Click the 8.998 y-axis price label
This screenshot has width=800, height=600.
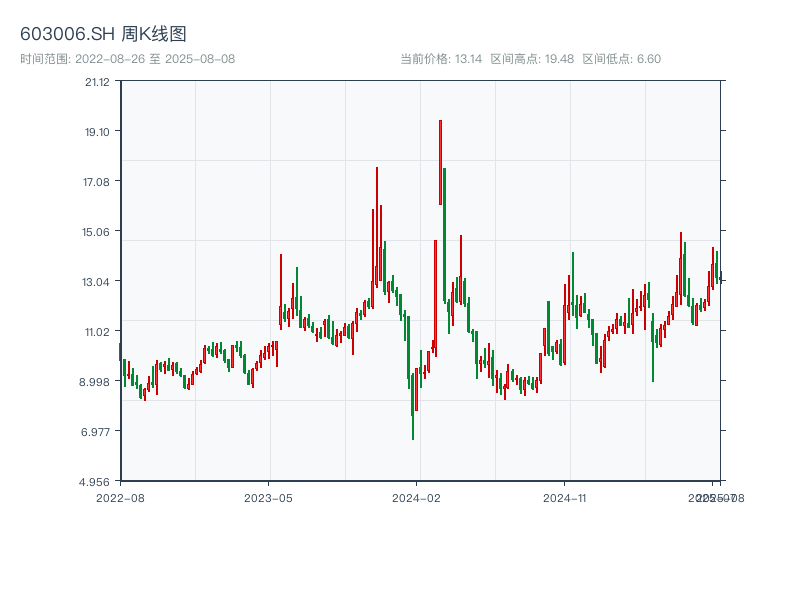[97, 382]
